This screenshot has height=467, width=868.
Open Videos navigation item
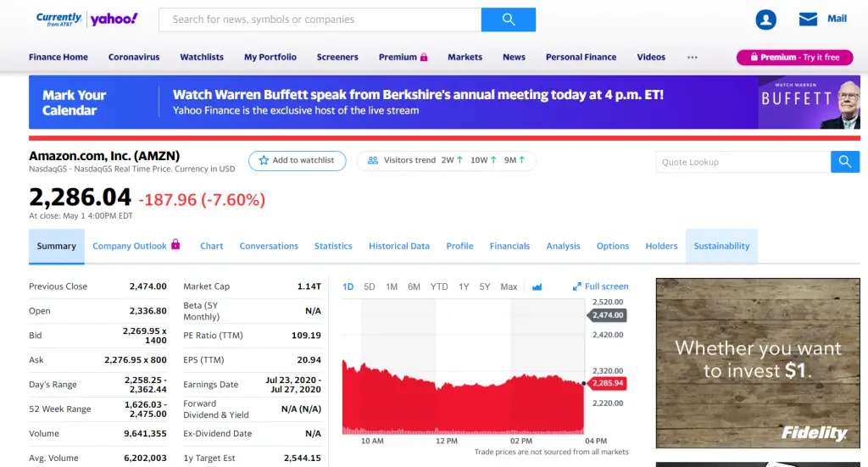[x=651, y=57]
